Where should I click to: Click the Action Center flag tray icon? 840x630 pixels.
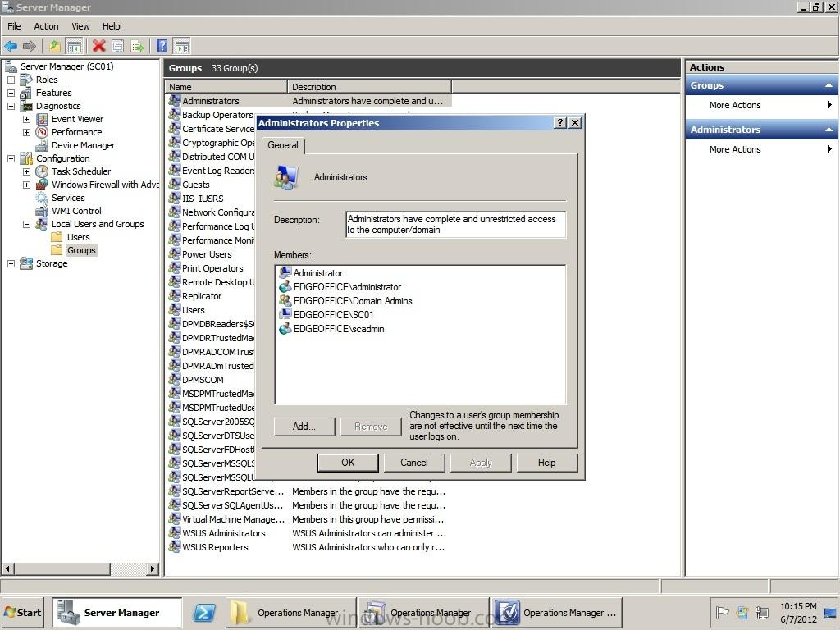(723, 612)
